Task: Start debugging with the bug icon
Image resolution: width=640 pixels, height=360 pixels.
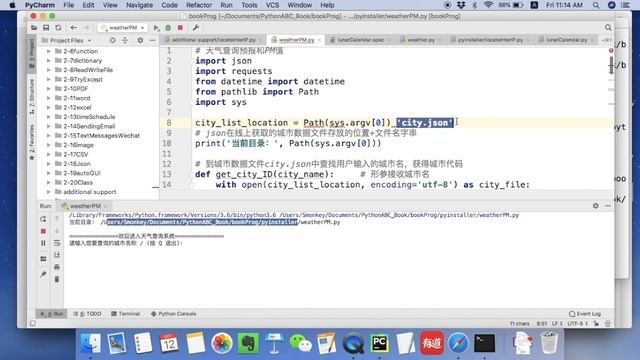Action: click(168, 28)
